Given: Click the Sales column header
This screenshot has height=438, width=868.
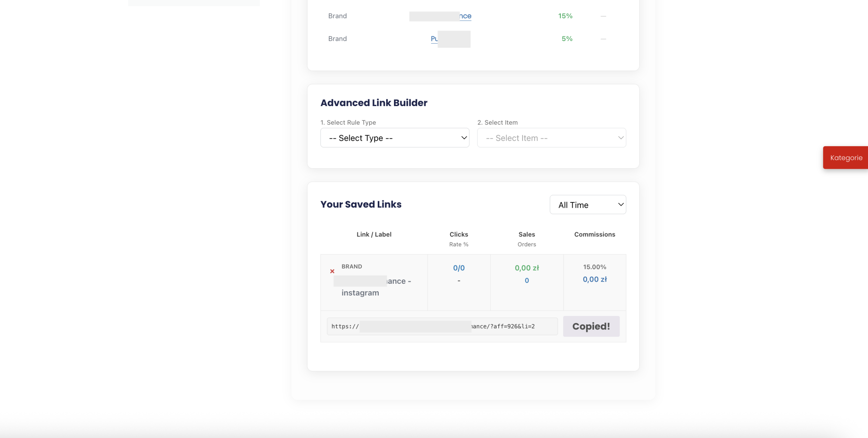Looking at the screenshot, I should click(x=527, y=234).
